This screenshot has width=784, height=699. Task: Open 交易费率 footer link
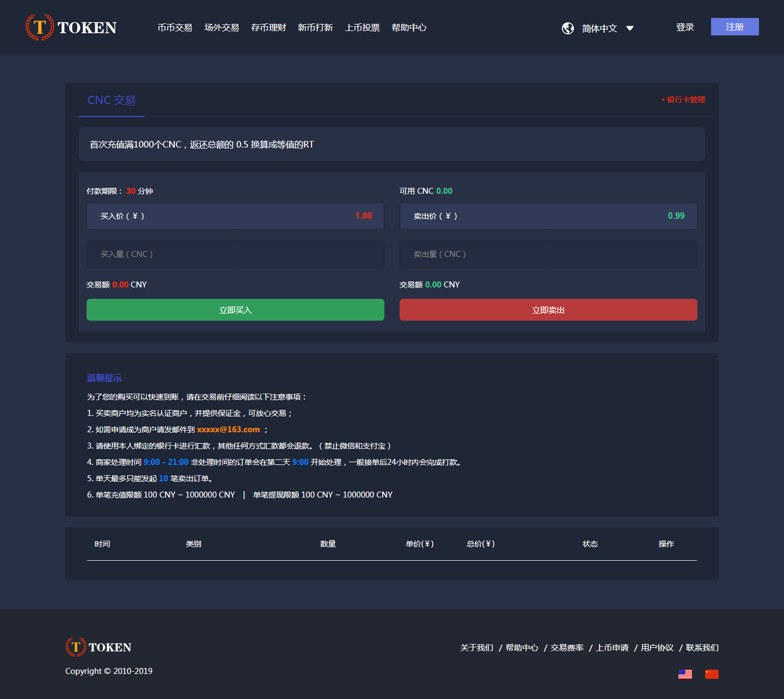pos(567,648)
